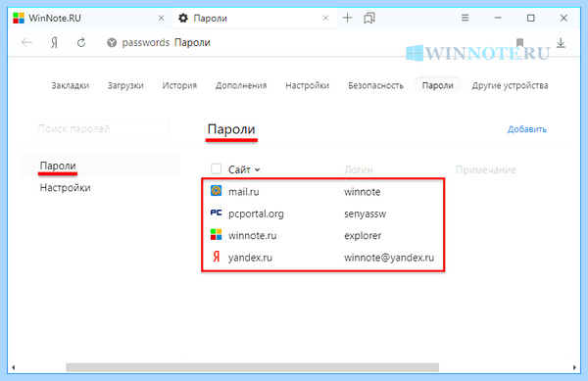
Task: Open the Закладки section
Action: tap(71, 85)
